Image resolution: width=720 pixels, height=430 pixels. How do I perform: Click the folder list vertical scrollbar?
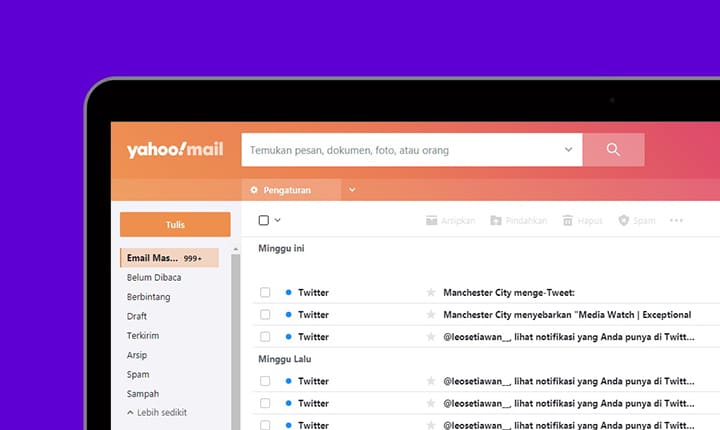point(236,340)
